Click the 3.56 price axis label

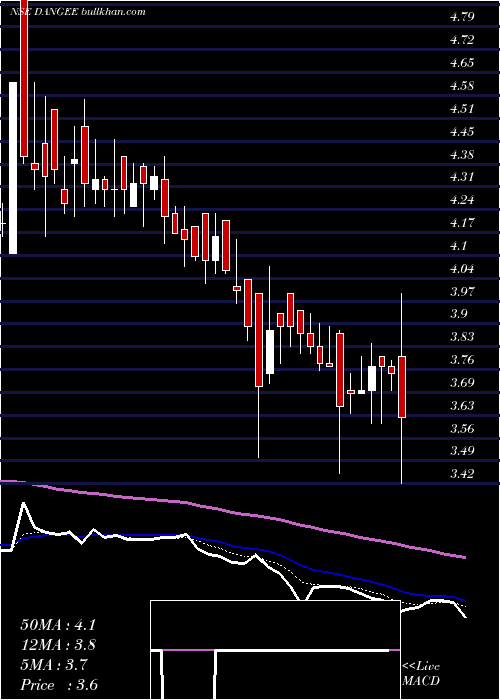[x=462, y=429]
